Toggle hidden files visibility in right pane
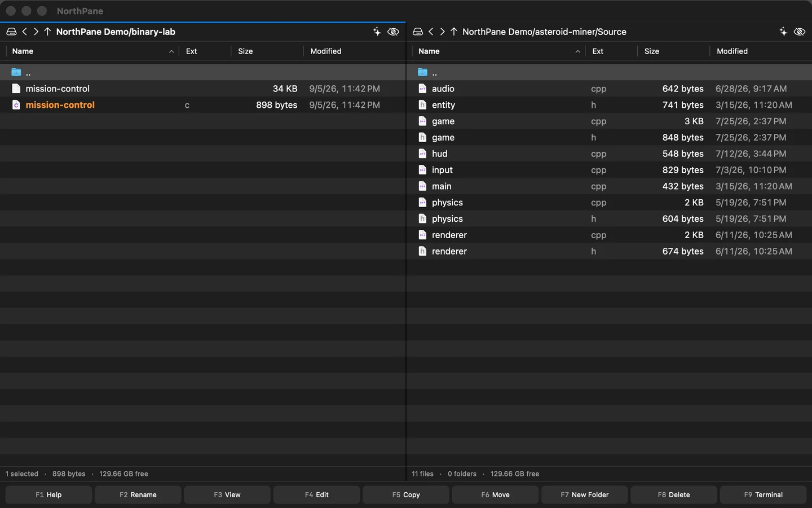The width and height of the screenshot is (812, 508). click(x=800, y=32)
